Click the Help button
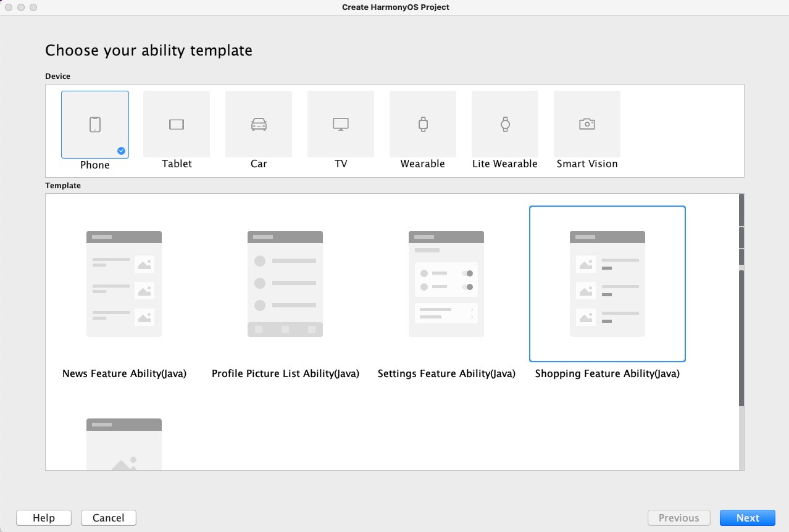 (x=44, y=518)
